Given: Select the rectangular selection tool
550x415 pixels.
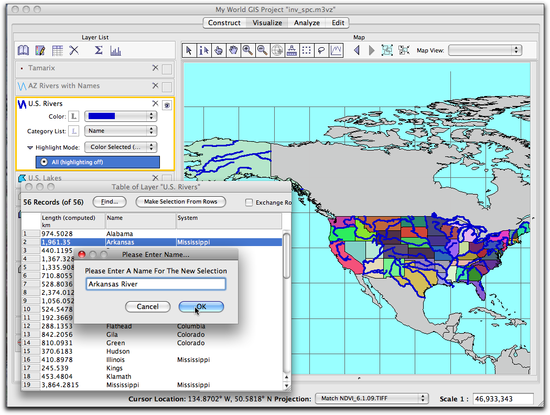Looking at the screenshot, I should click(307, 51).
